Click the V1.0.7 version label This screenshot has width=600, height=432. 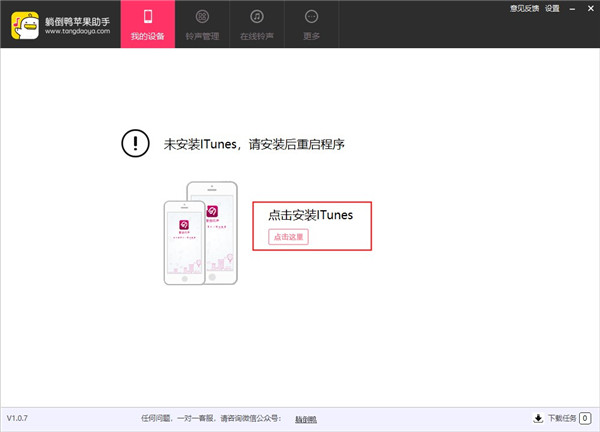[21, 417]
